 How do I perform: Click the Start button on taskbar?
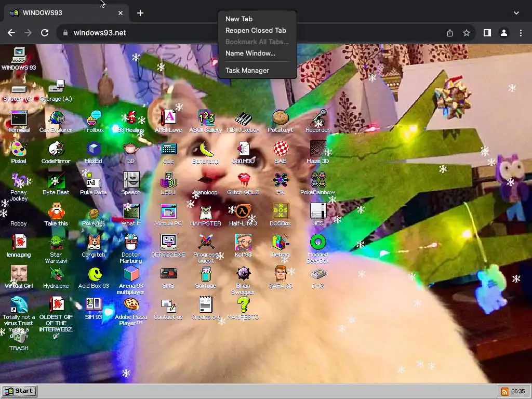pyautogui.click(x=19, y=391)
